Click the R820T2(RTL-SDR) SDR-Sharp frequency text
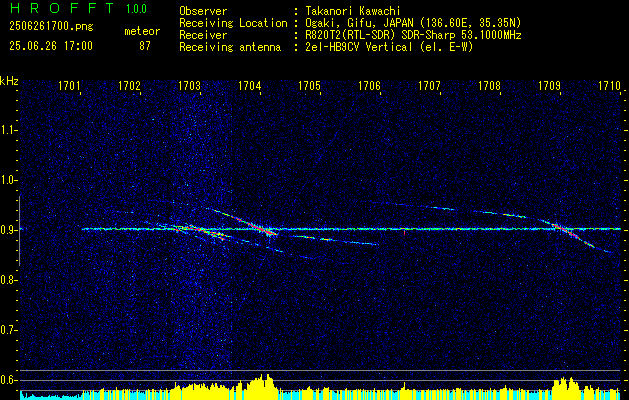629x400 pixels. tap(413, 35)
